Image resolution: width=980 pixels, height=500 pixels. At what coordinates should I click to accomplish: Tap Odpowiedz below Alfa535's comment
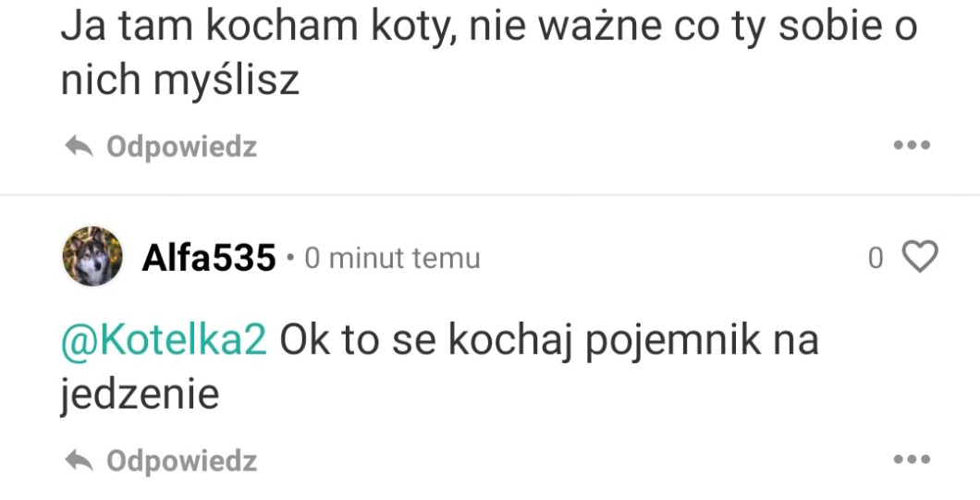(x=181, y=461)
